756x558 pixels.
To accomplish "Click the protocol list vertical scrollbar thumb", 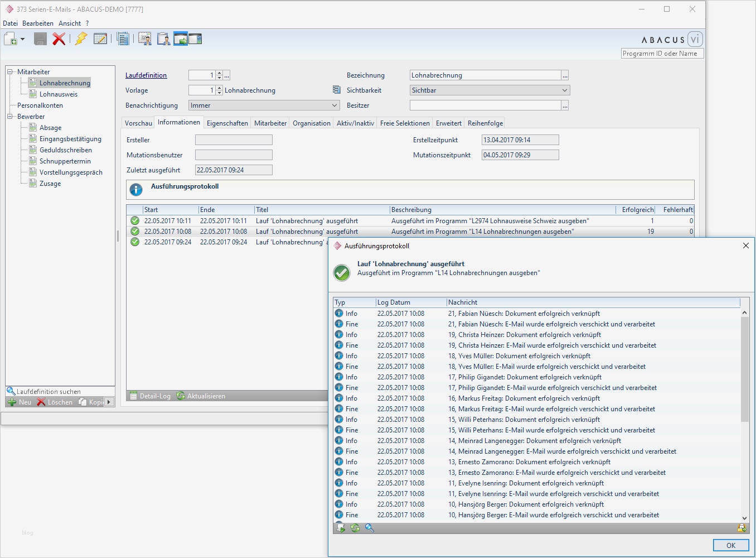I will (x=744, y=368).
